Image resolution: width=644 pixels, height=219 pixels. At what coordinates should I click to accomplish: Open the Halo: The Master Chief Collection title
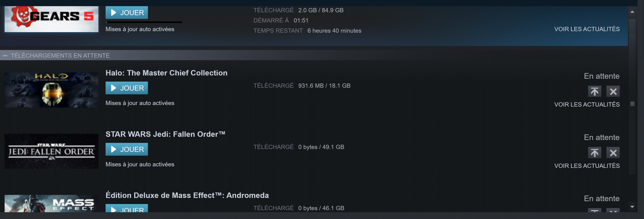[x=166, y=73]
